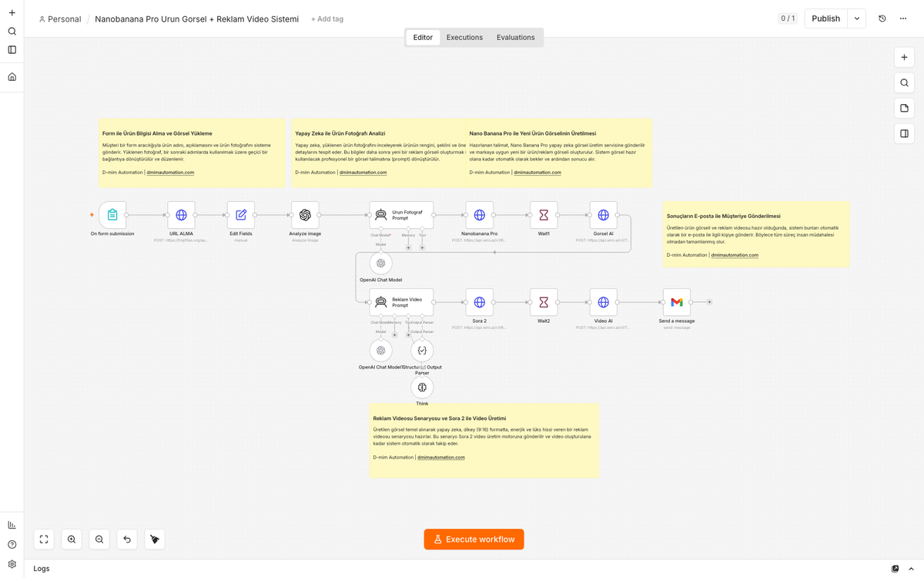Open dmimautomation.com link in first sticky note
This screenshot has height=578, width=924.
tap(170, 173)
